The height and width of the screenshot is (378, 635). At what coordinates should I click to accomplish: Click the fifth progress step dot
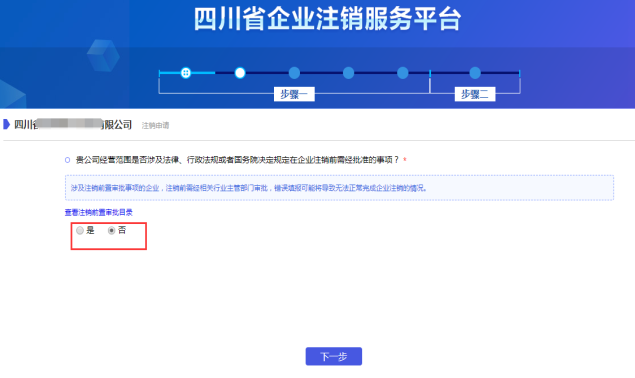(403, 73)
